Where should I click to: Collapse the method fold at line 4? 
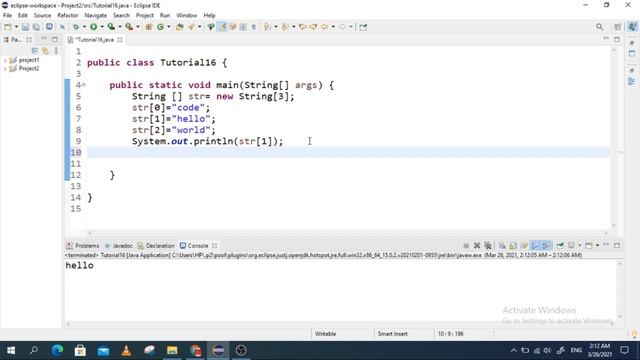click(x=84, y=85)
